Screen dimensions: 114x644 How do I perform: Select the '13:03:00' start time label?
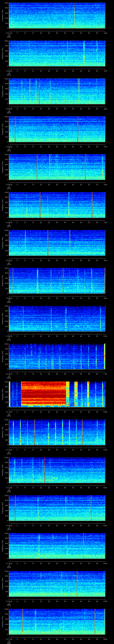point(9,109)
